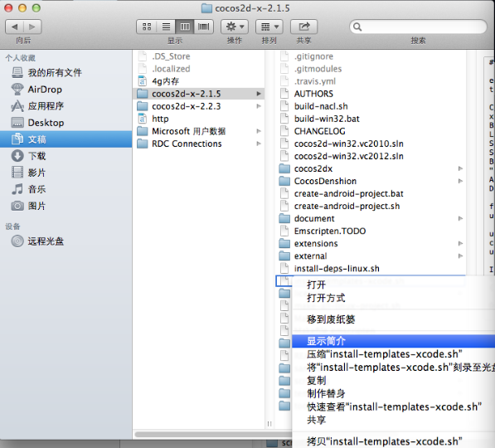Choose 压缩 install-templates-xcode.sh menu item
The width and height of the screenshot is (495, 448).
[x=393, y=354]
